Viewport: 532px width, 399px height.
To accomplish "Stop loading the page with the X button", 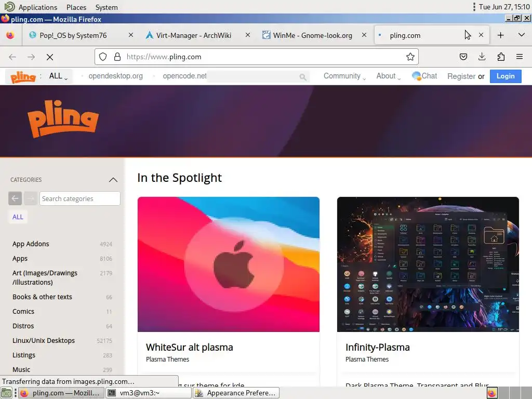I will (50, 57).
